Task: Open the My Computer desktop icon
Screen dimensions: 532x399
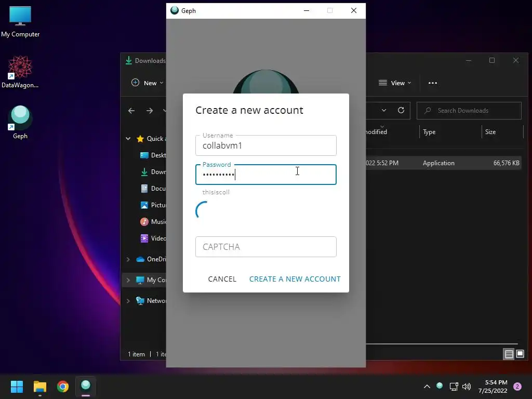Action: [20, 21]
